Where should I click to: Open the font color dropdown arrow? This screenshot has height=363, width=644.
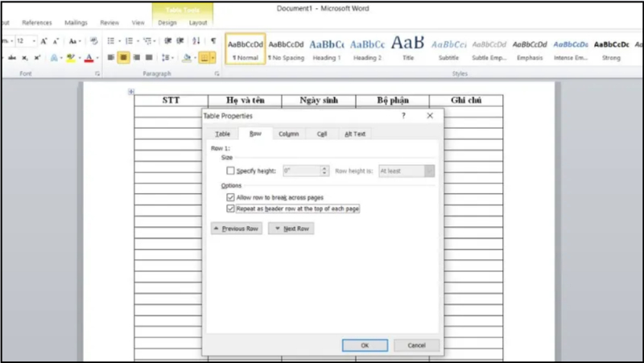(97, 58)
